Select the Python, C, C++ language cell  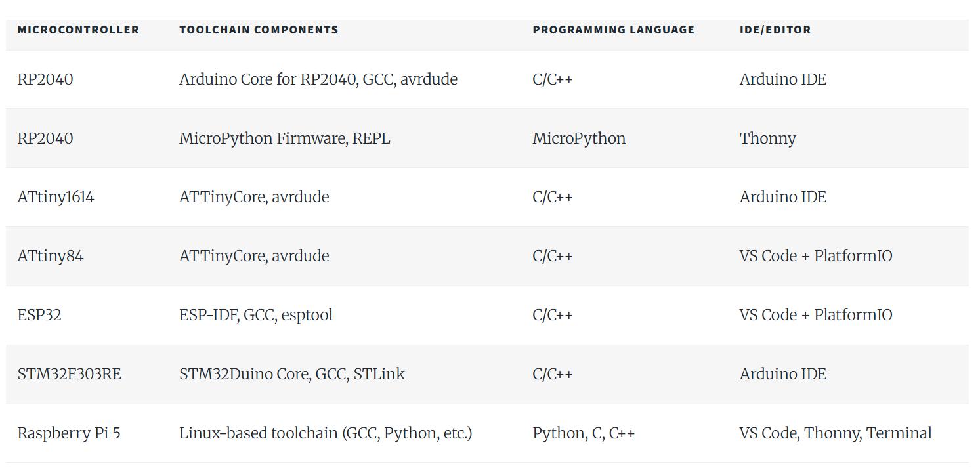tap(584, 433)
